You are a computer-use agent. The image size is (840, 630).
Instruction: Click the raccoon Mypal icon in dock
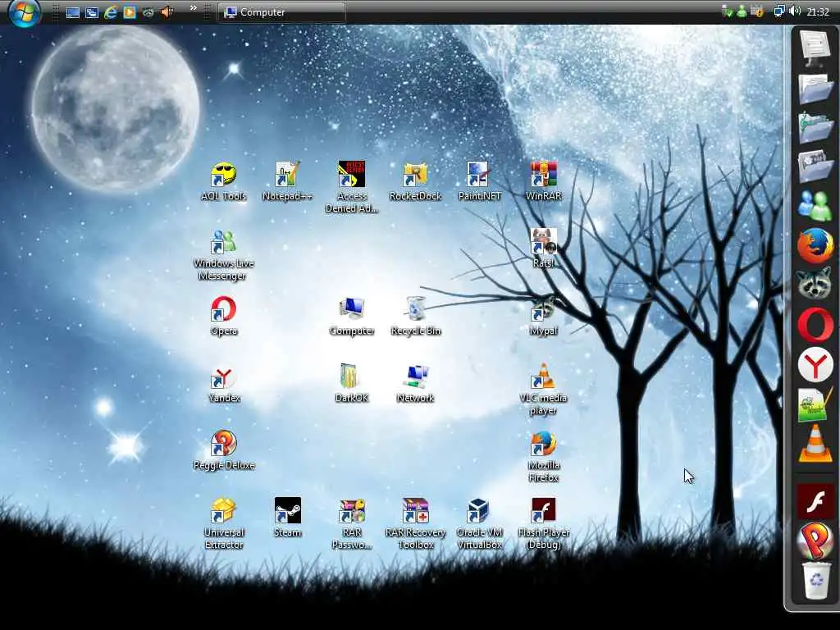tap(815, 285)
